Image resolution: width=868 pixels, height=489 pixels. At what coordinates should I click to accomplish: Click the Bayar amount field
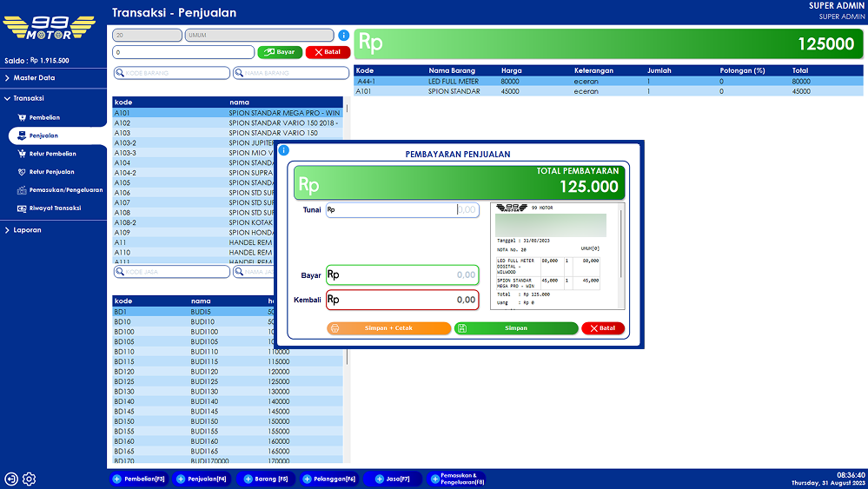coord(402,275)
